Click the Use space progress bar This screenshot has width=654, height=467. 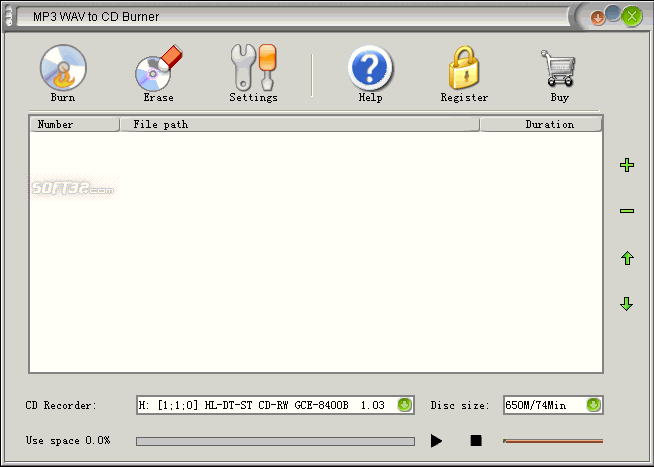(275, 441)
